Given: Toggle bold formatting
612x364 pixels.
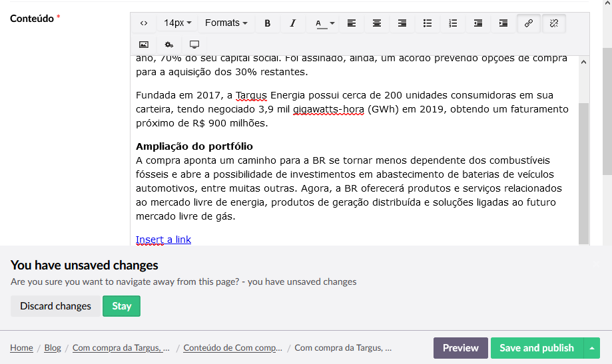Looking at the screenshot, I should coord(268,23).
